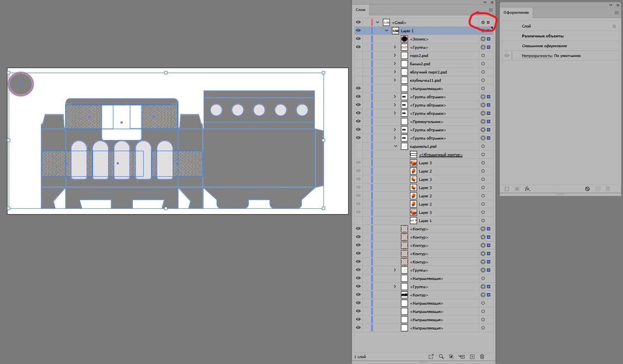This screenshot has width=623, height=364.
Task: Collapse the Слои panel with double arrows
Action: click(x=485, y=2)
